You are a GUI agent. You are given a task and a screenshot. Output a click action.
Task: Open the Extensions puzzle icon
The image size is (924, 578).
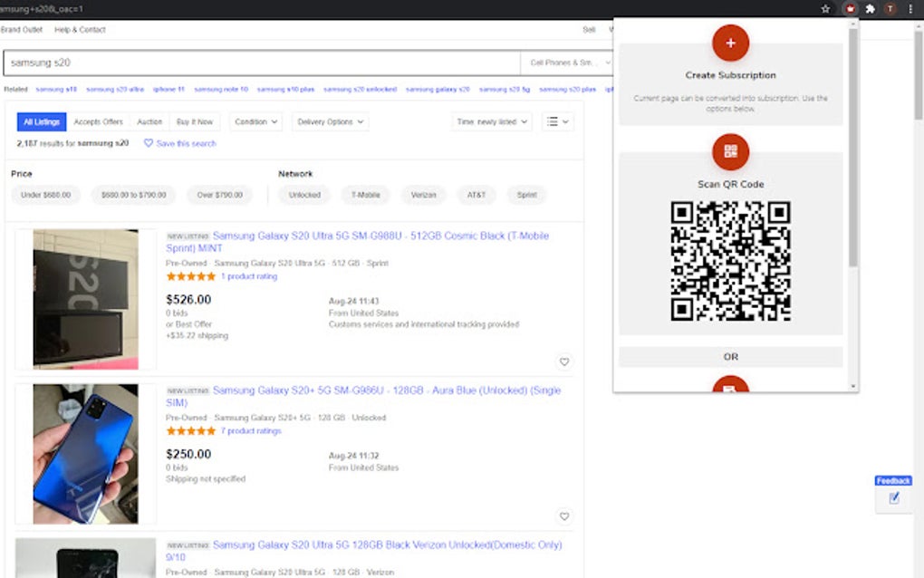click(x=870, y=9)
